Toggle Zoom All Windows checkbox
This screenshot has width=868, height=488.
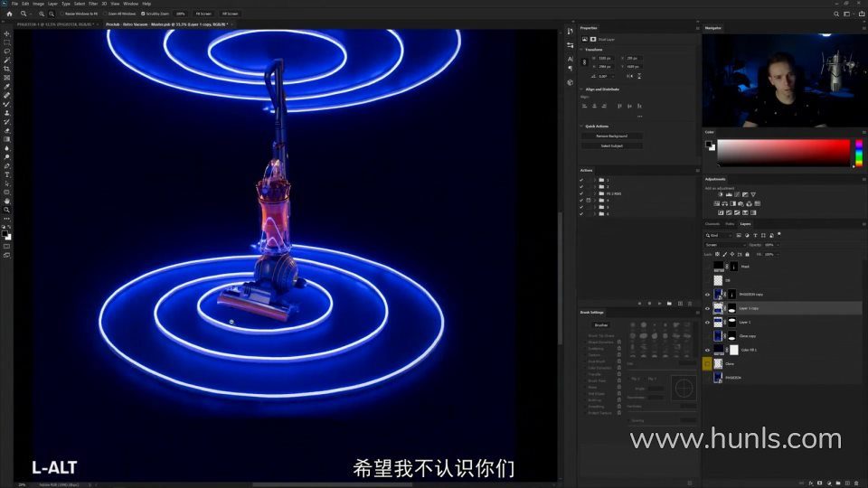[x=105, y=14]
